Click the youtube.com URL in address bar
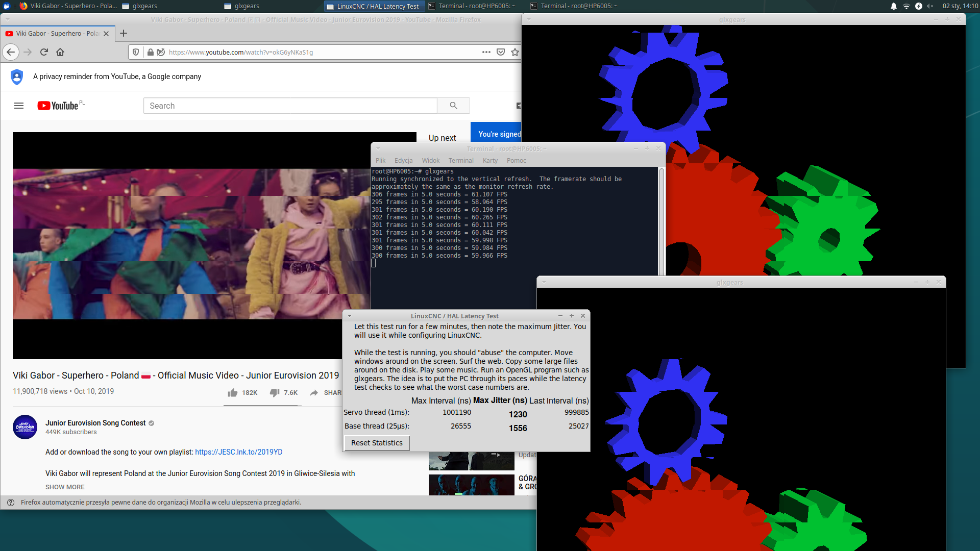 pyautogui.click(x=241, y=52)
